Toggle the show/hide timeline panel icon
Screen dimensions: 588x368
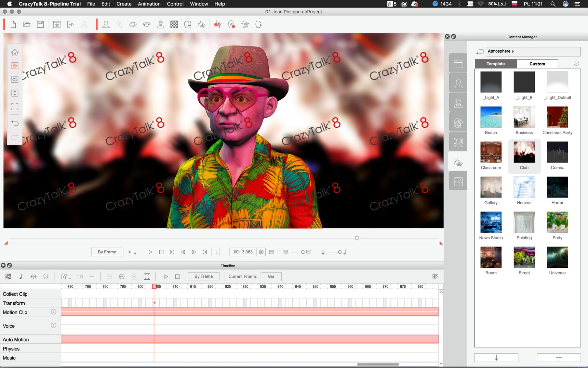point(271,252)
